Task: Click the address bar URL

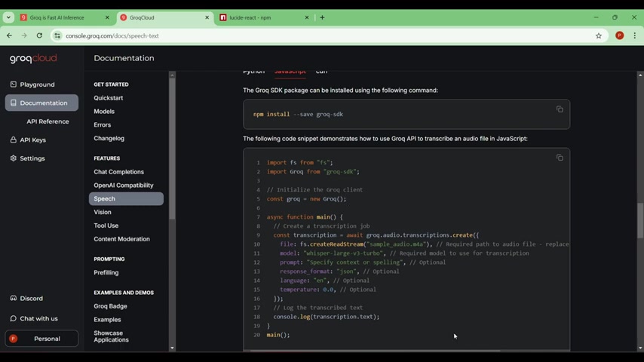Action: point(112,35)
